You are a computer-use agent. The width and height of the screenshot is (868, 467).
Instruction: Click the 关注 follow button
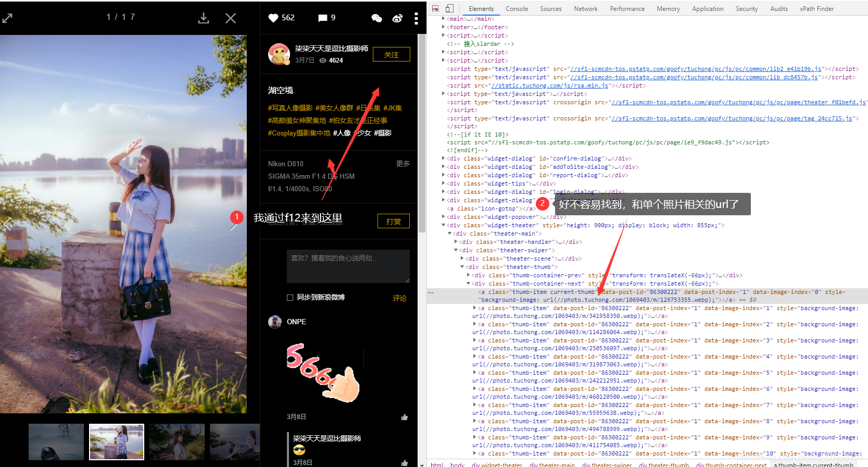pos(392,55)
